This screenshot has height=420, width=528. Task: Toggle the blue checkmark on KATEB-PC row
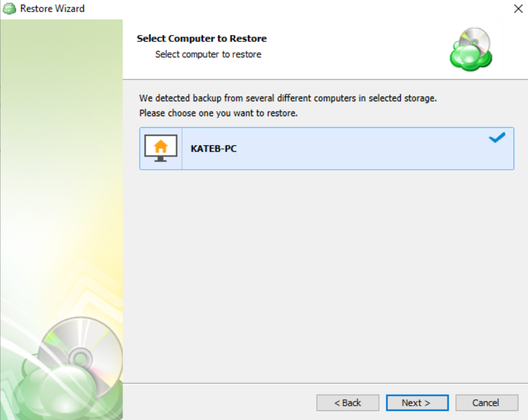pos(497,137)
